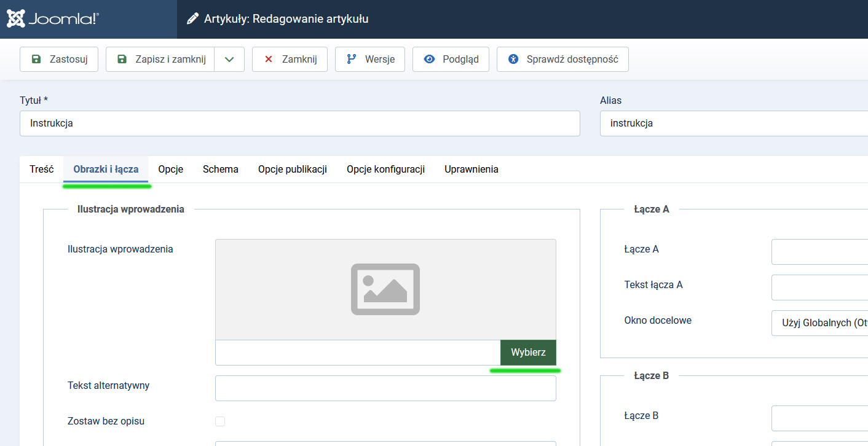Click the Okno docelowe label

click(658, 321)
